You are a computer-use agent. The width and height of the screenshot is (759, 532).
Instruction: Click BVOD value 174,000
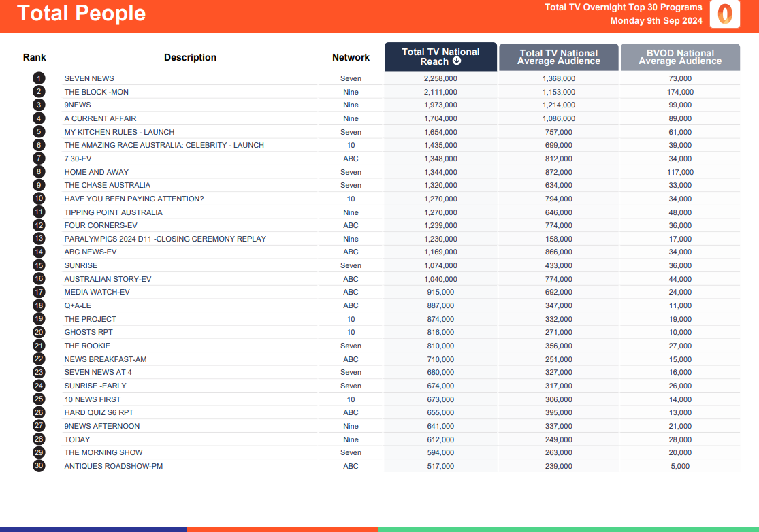[x=680, y=92]
